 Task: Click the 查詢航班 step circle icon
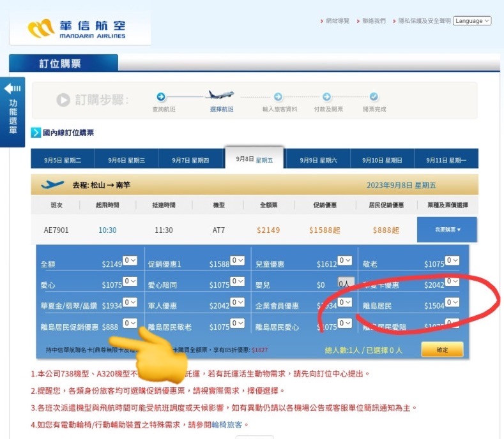pos(161,96)
